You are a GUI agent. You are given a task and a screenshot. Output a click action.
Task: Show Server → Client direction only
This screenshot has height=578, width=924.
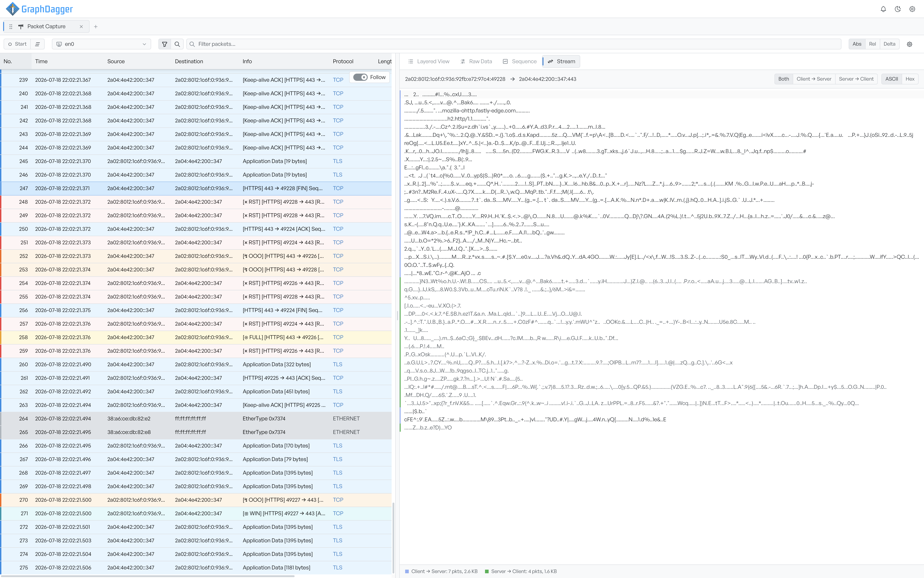point(856,79)
